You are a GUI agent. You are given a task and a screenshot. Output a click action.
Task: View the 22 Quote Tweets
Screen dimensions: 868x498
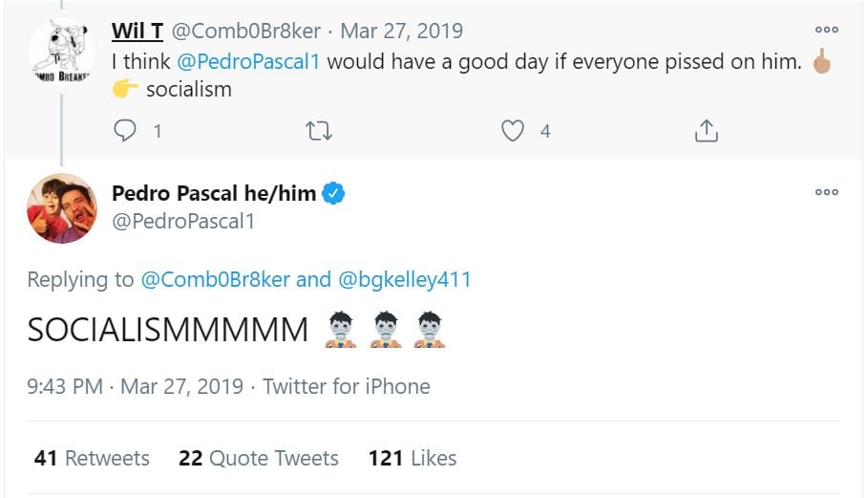click(x=258, y=459)
